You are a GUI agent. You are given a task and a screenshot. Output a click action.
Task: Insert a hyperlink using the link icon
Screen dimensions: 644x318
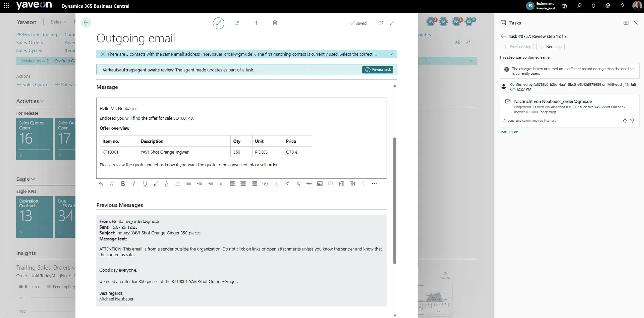tap(265, 184)
